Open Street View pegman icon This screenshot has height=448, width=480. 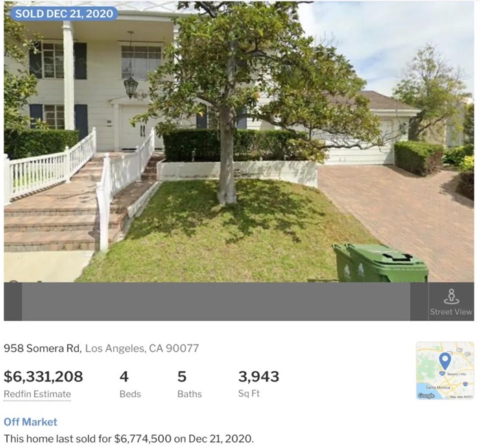pyautogui.click(x=451, y=296)
